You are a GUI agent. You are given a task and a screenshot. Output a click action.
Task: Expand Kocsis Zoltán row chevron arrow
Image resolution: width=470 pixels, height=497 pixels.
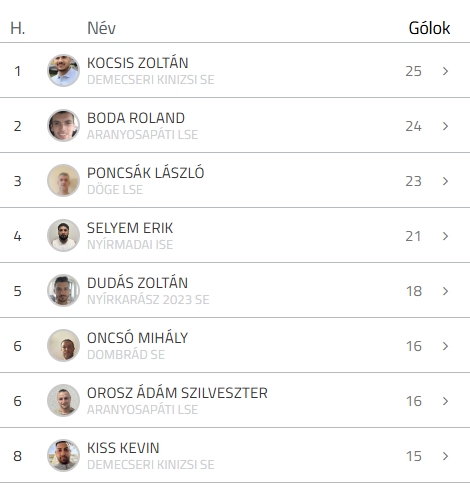pyautogui.click(x=445, y=71)
